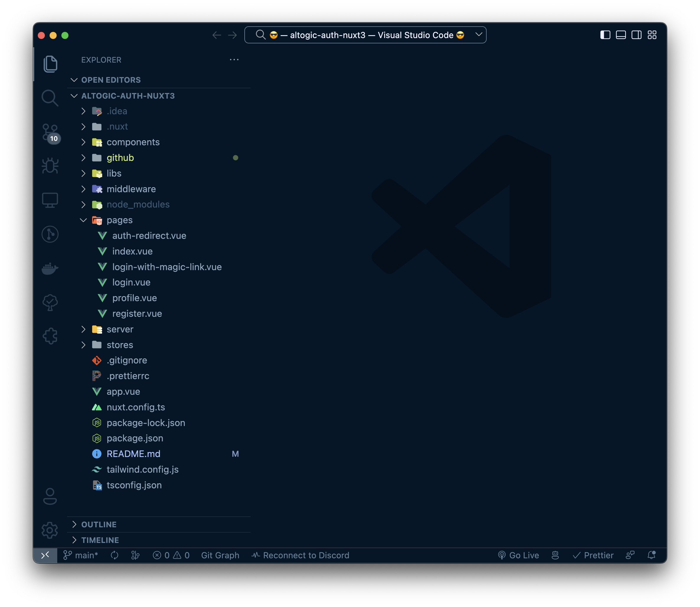
Task: Open the Run and Debug view
Action: (x=50, y=166)
